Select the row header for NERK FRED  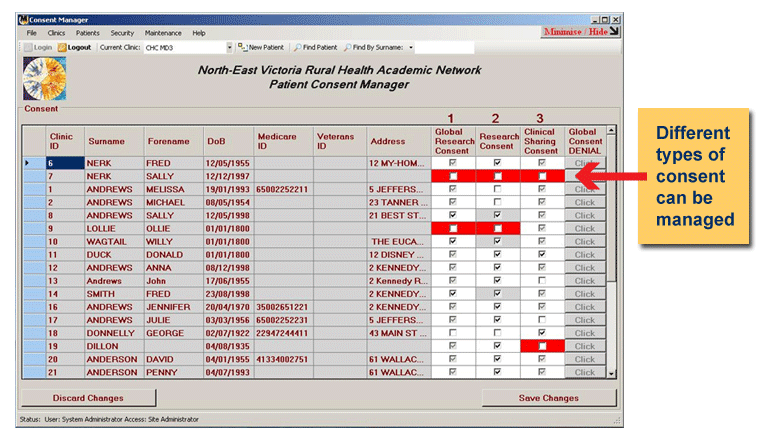tap(34, 163)
